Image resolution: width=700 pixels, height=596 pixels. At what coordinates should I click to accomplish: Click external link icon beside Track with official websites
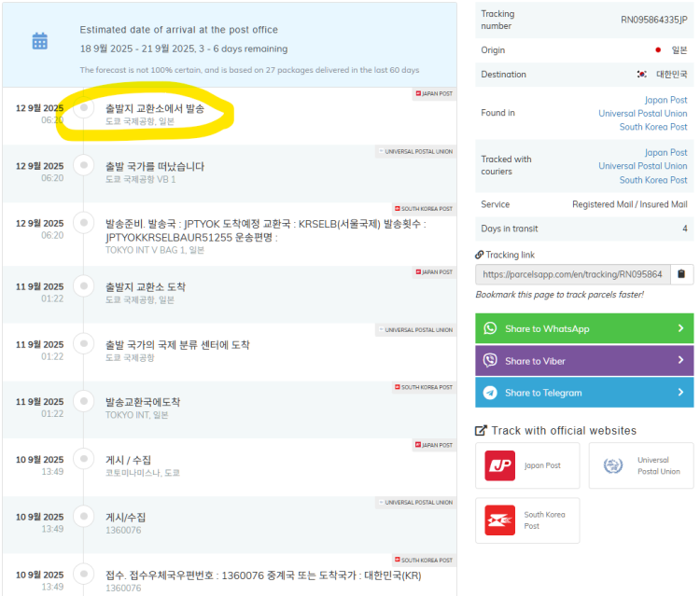tap(481, 431)
